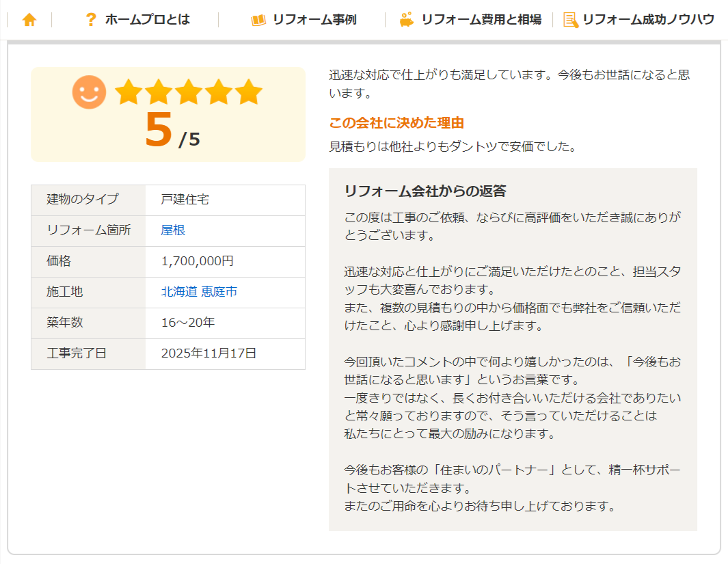Open the リフォーム費用と相場 menu label

pos(481,20)
